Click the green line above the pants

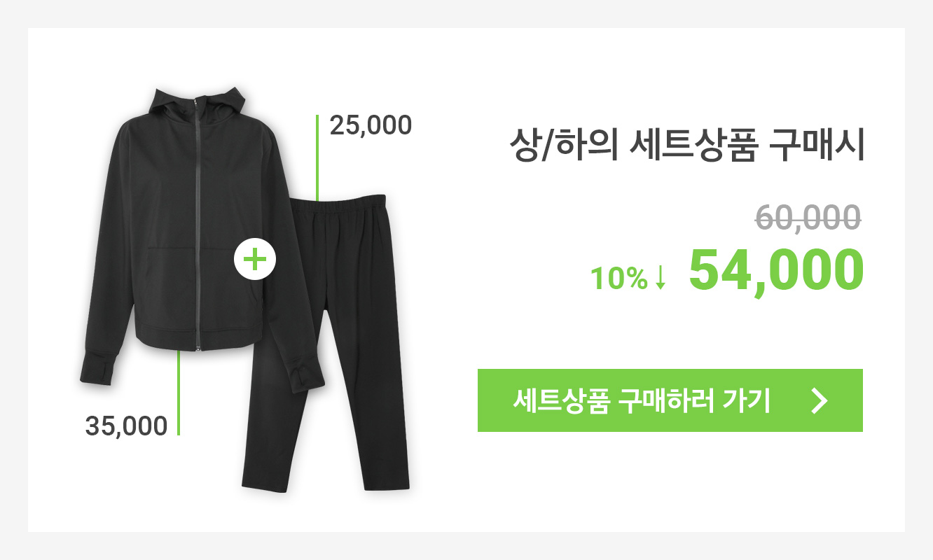click(317, 158)
